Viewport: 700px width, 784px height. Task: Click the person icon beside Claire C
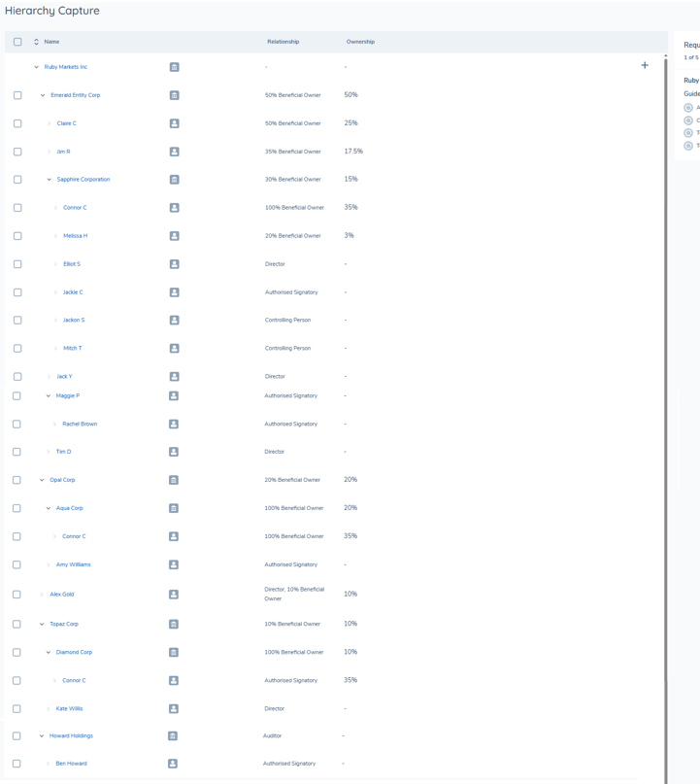click(174, 123)
